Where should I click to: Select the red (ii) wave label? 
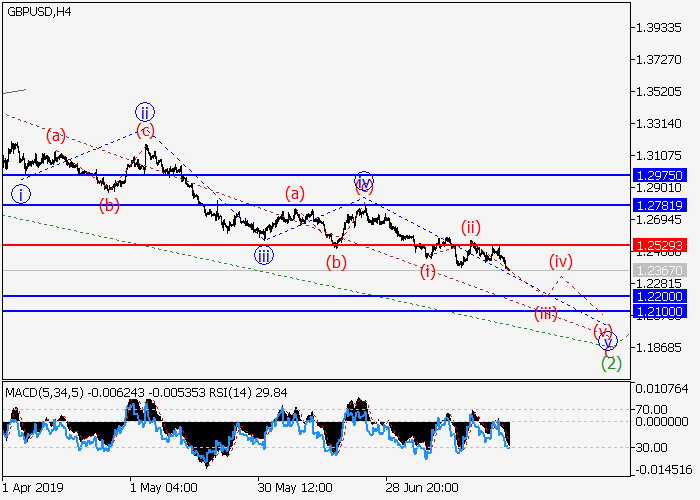(x=471, y=226)
